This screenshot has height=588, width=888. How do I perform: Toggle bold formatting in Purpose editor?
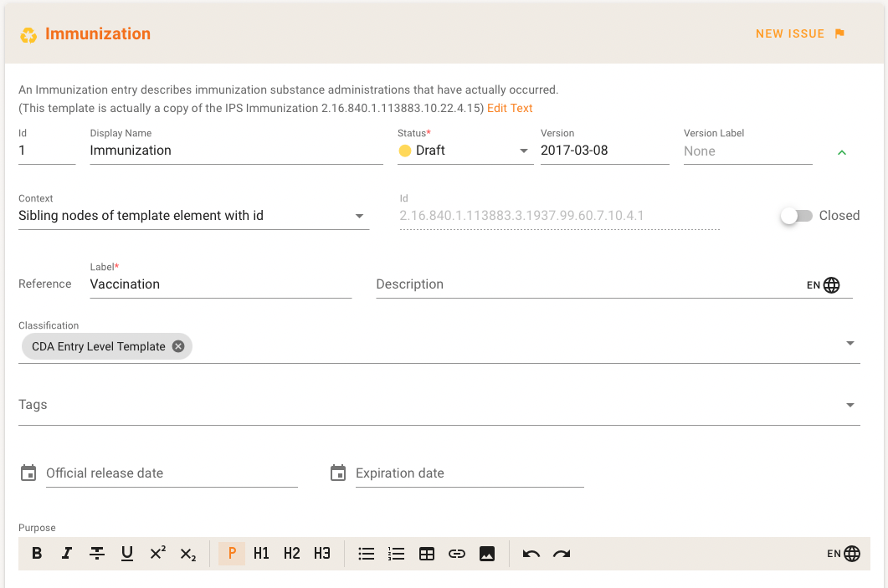tap(37, 554)
